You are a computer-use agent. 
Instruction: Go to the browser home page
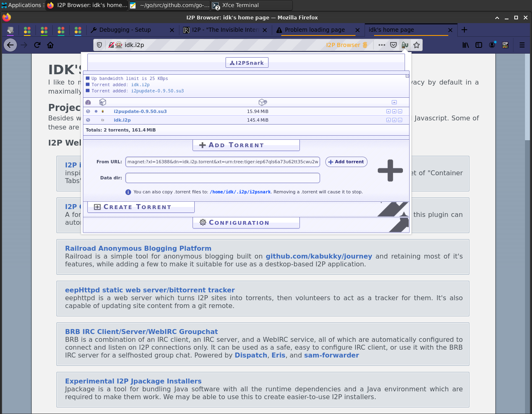coord(50,45)
